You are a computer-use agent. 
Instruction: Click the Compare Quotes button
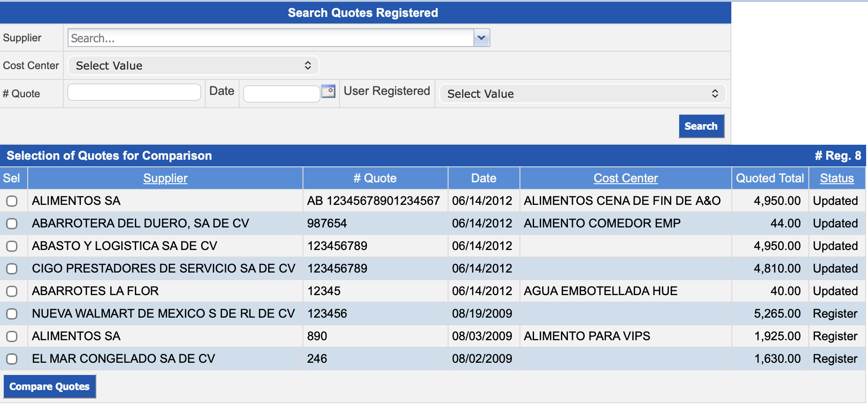coord(50,387)
